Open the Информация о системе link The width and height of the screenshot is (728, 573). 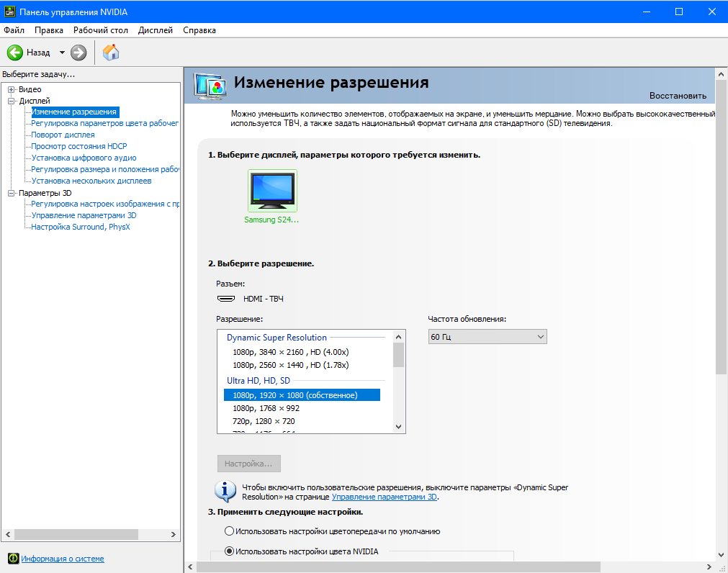(x=62, y=559)
